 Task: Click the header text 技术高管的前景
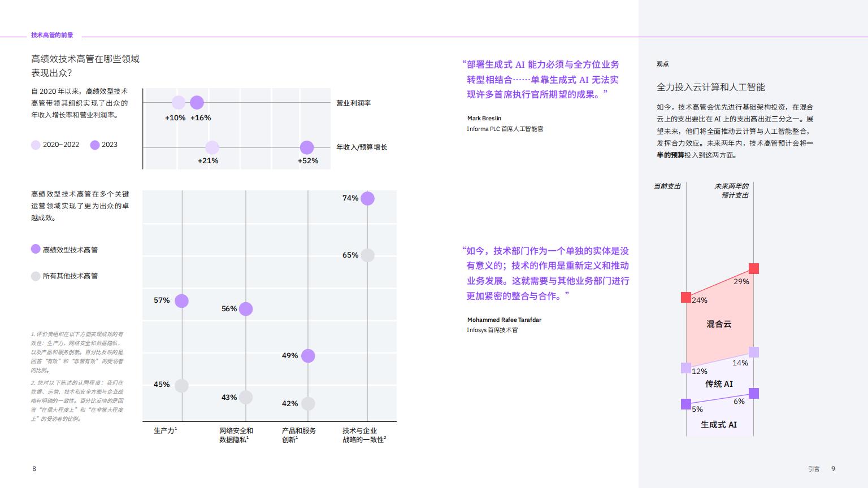52,35
